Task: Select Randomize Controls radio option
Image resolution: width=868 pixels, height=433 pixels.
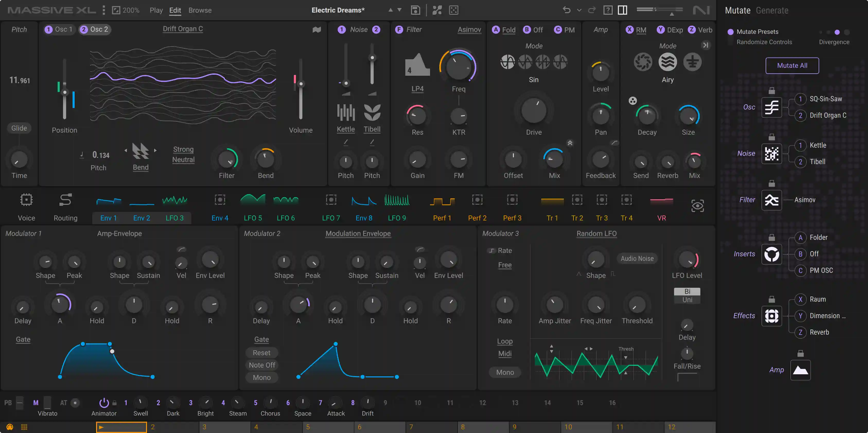Action: [x=731, y=42]
